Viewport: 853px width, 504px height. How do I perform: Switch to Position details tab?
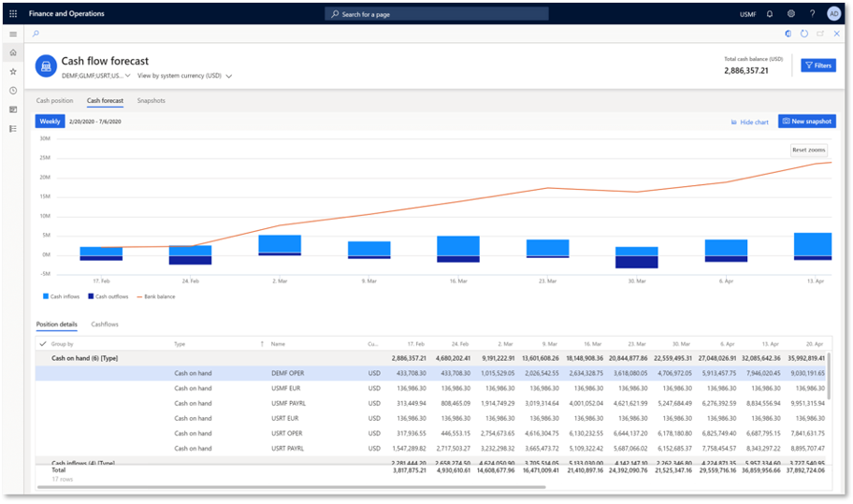click(56, 324)
